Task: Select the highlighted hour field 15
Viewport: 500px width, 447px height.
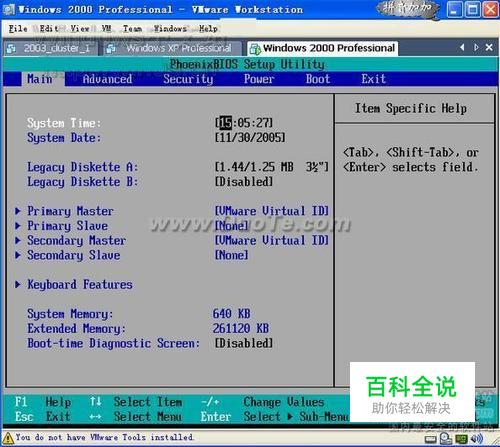Action: tap(226, 123)
